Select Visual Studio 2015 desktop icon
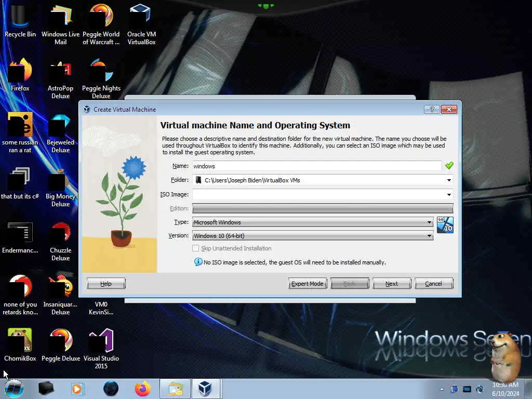 click(x=101, y=349)
